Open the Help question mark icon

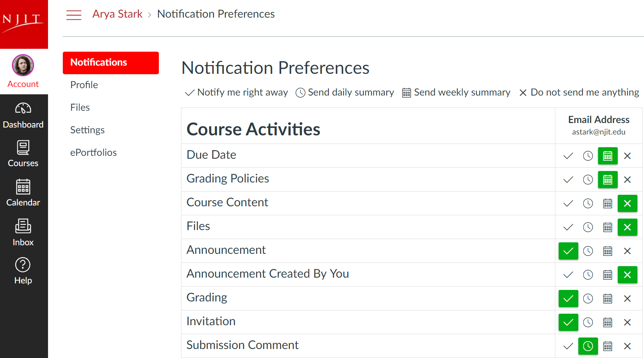click(x=23, y=265)
